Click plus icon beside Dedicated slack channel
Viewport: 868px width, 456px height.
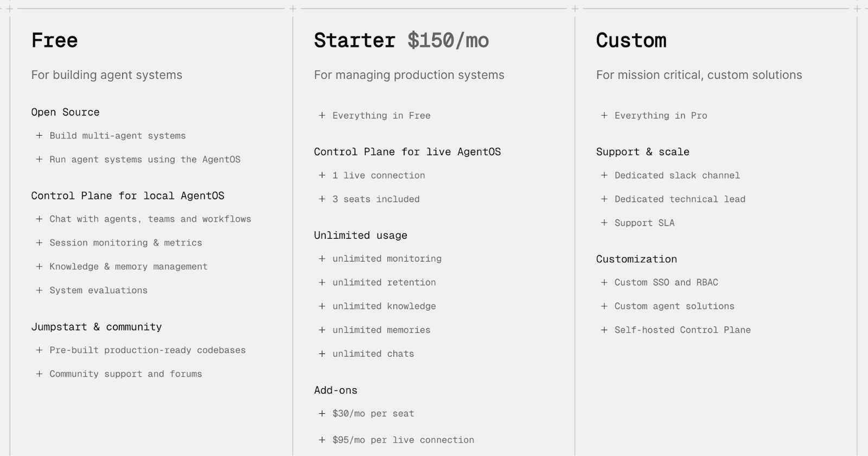point(604,175)
